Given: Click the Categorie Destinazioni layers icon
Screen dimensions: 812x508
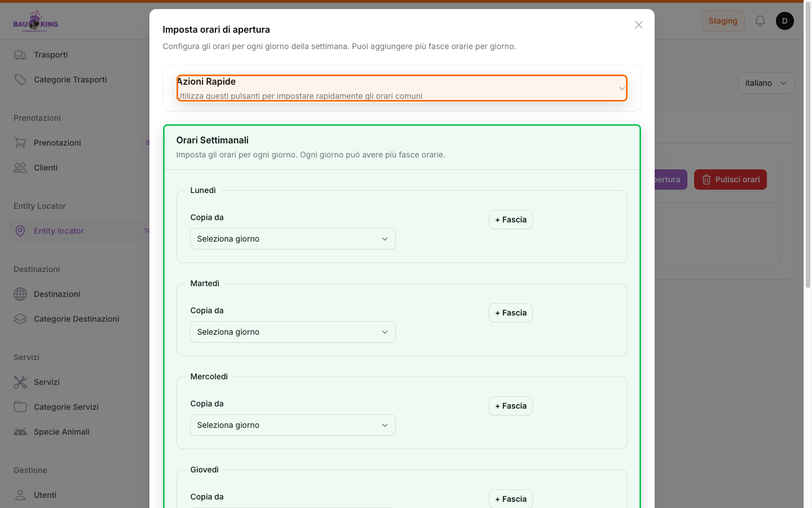Looking at the screenshot, I should pos(20,319).
